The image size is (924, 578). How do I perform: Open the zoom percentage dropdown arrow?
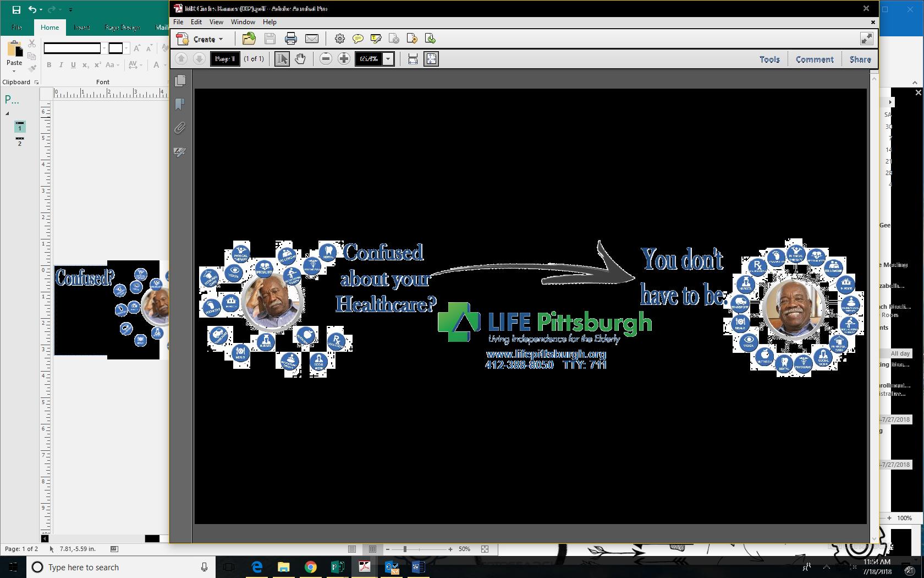tap(388, 59)
